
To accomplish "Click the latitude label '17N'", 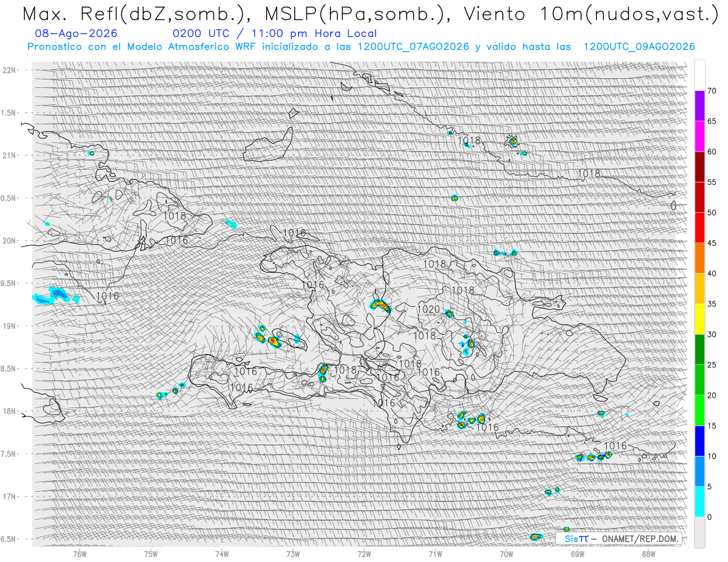I will 8,497.
